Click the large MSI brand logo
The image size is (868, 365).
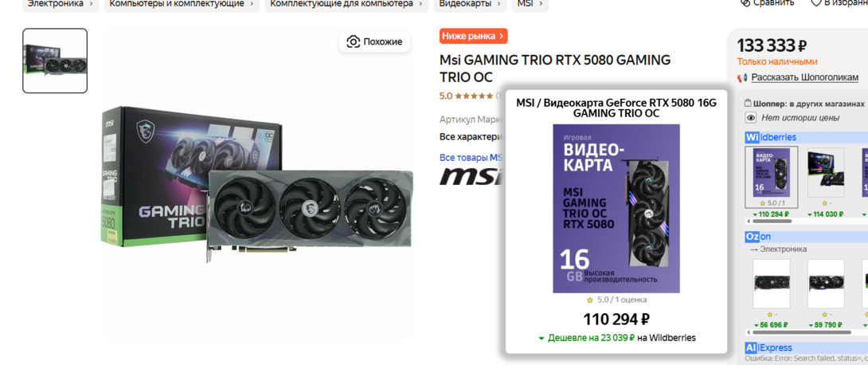[x=471, y=175]
